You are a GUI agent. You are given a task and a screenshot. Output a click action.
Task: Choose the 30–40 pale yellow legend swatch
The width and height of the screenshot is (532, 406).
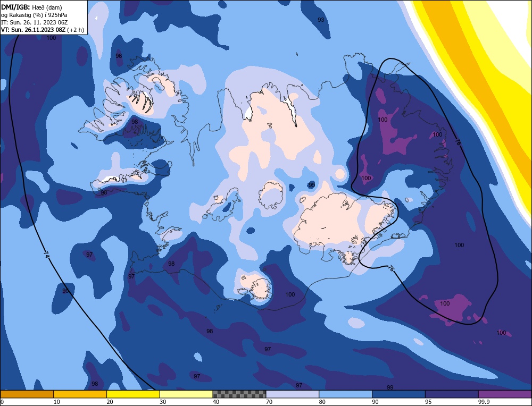(186, 394)
